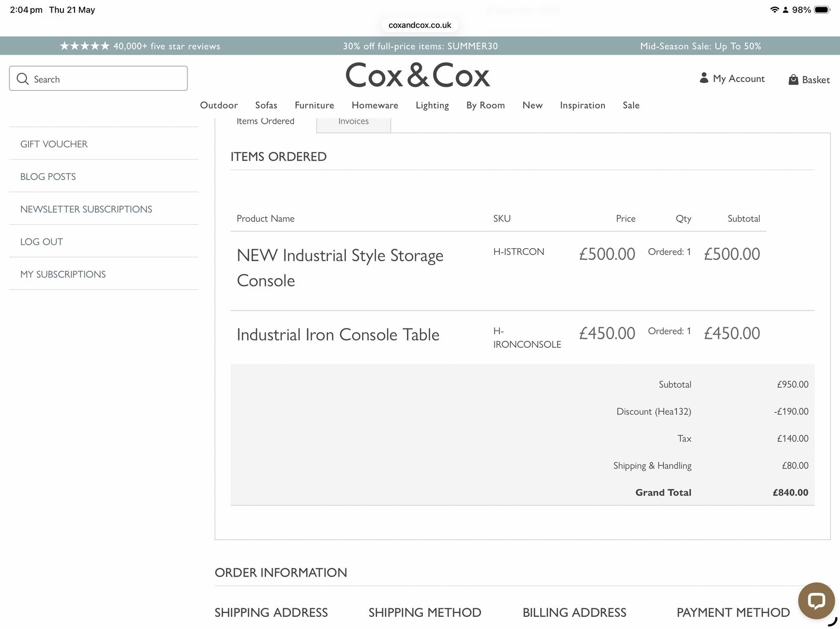
Task: Click the H-IRONCONSOLE SKU cell
Action: tap(527, 337)
